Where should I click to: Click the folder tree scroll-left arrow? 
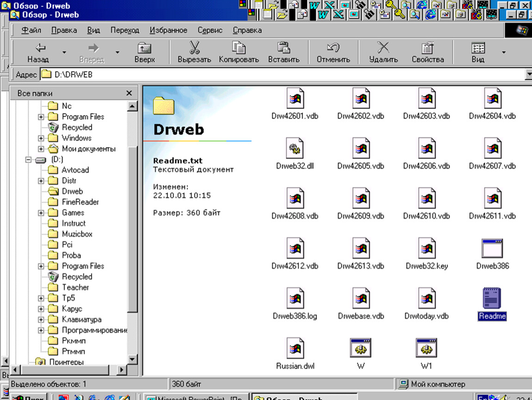pyautogui.click(x=15, y=370)
